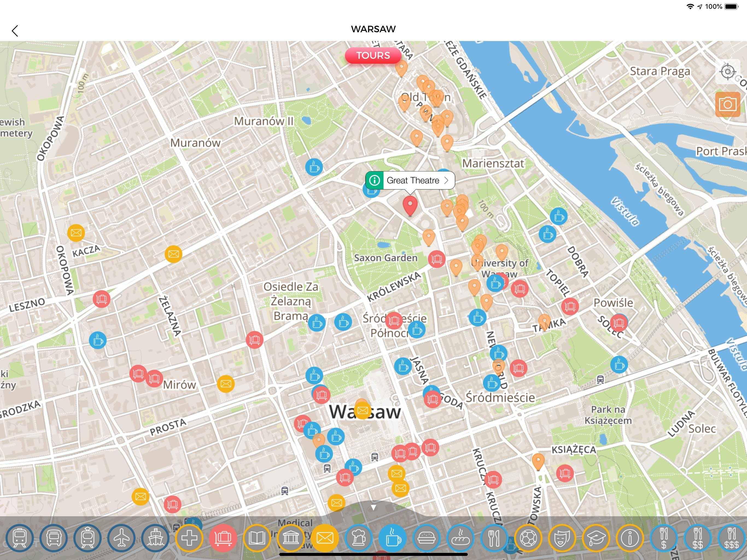Toggle the triple dollar restaurant filter
The height and width of the screenshot is (560, 747).
click(731, 538)
